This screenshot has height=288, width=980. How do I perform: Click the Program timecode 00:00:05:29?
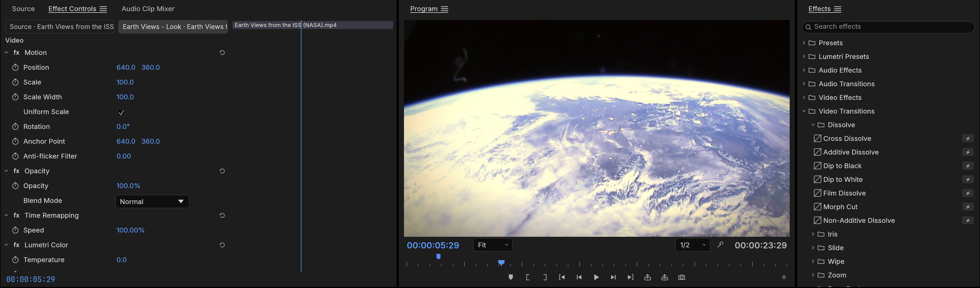pos(433,245)
